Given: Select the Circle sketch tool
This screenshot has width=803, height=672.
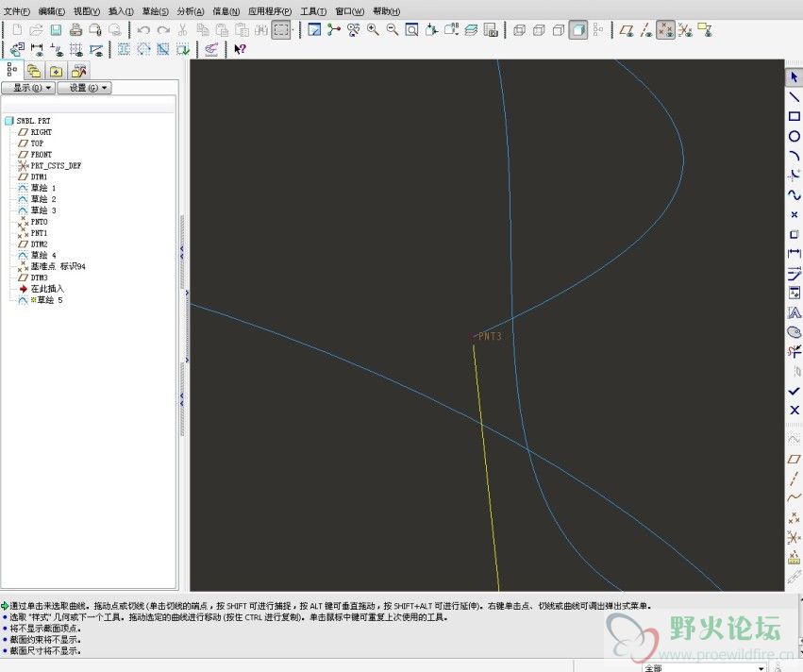Looking at the screenshot, I should [794, 136].
